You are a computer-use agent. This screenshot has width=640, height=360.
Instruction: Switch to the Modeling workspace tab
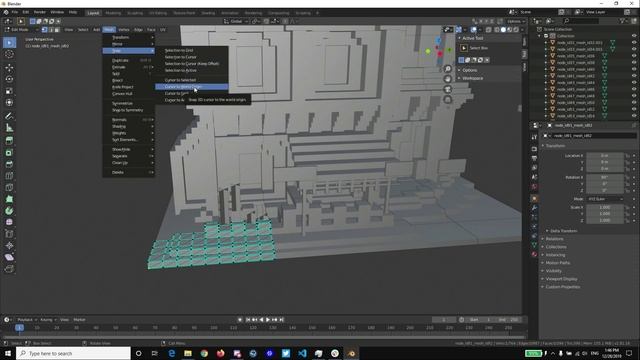(x=113, y=13)
